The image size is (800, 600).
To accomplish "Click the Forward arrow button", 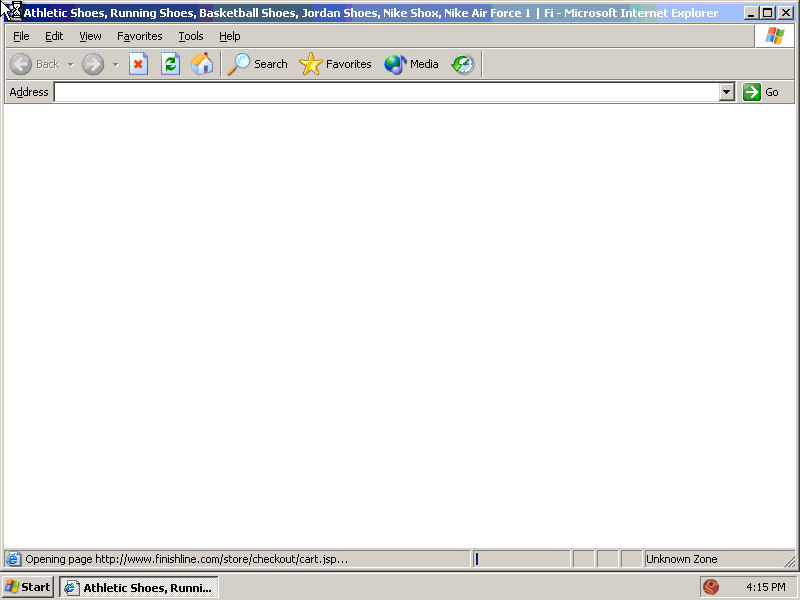I will [93, 64].
